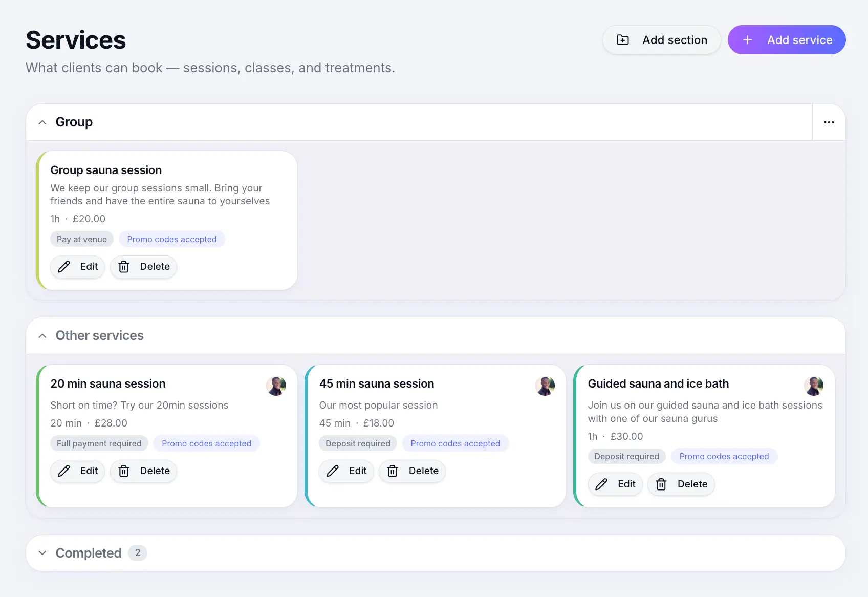Click the Completed count badge showing 2

[138, 553]
